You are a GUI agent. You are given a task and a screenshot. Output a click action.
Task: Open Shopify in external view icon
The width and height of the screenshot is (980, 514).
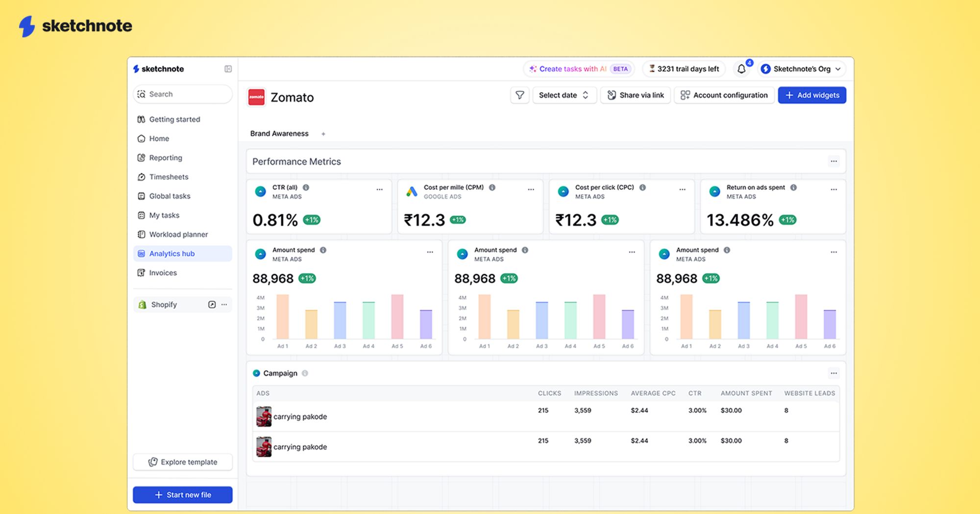212,304
